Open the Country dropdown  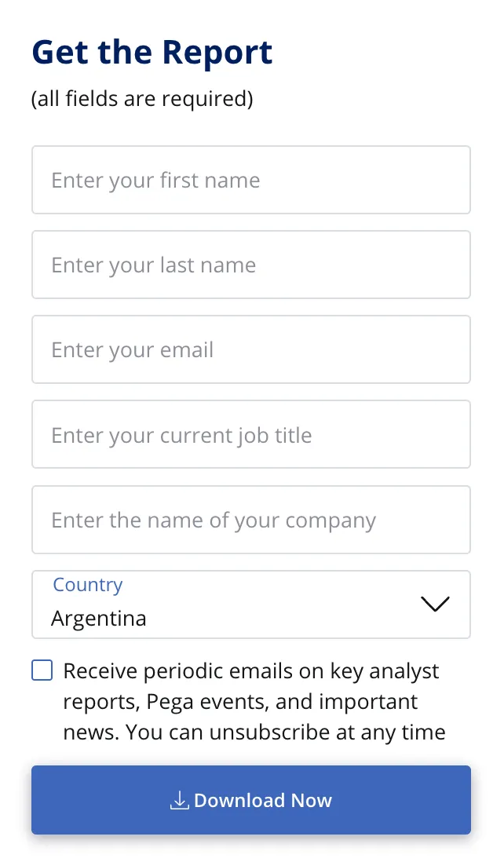[x=251, y=604]
